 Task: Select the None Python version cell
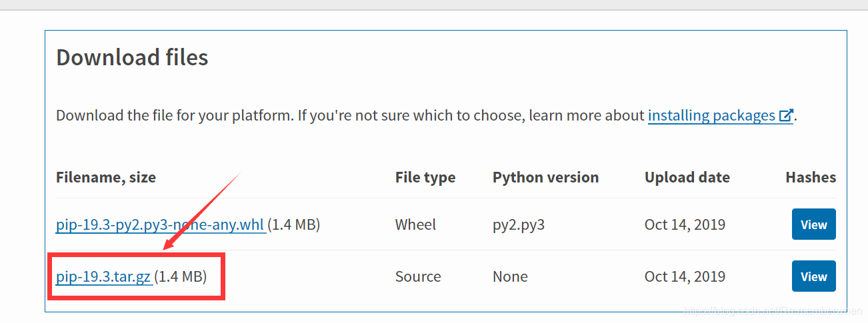point(510,276)
